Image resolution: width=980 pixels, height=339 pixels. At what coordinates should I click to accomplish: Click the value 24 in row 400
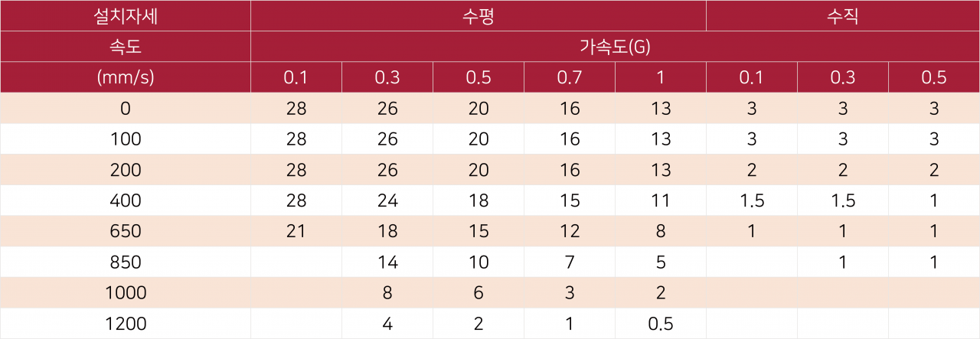point(387,200)
